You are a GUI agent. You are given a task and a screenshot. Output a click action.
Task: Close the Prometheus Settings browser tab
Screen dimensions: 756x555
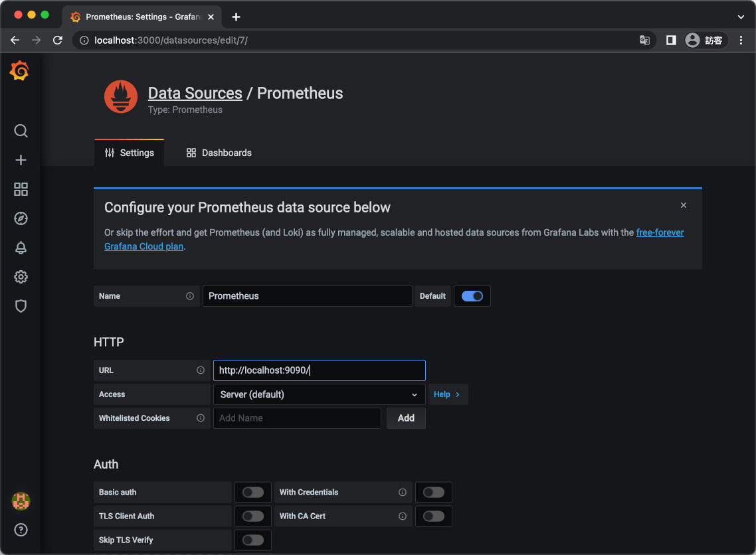click(x=211, y=17)
